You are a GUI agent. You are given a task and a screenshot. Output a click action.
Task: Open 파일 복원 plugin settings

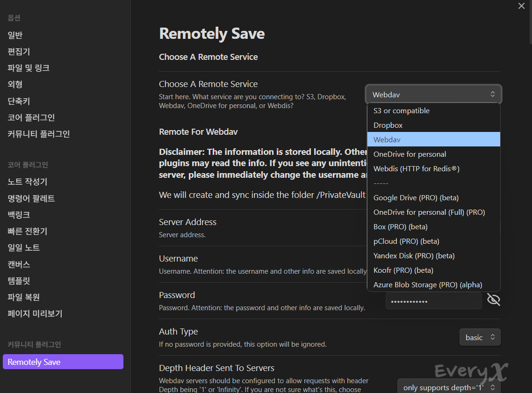tap(24, 297)
